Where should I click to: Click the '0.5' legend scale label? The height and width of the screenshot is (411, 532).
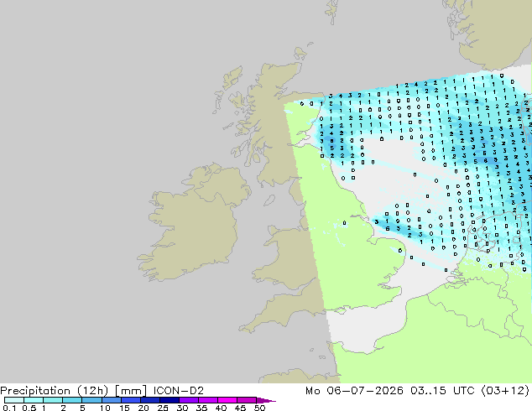click(x=29, y=408)
